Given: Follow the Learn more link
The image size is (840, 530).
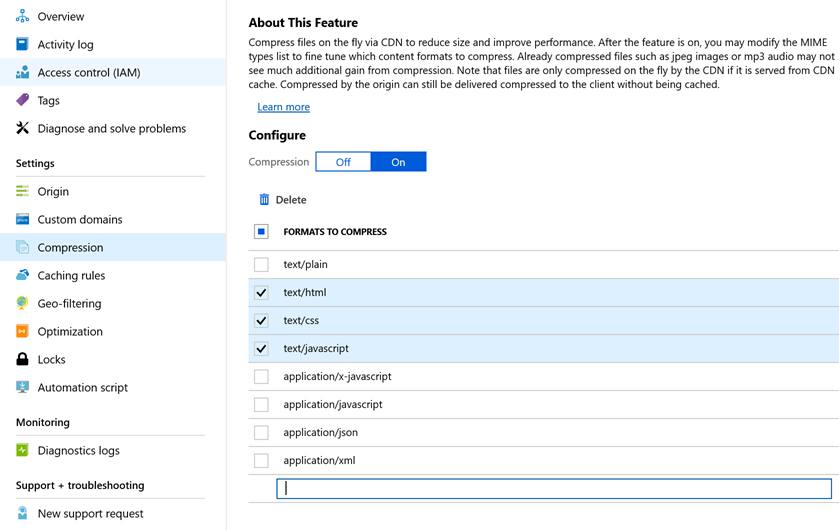Looking at the screenshot, I should pyautogui.click(x=283, y=107).
